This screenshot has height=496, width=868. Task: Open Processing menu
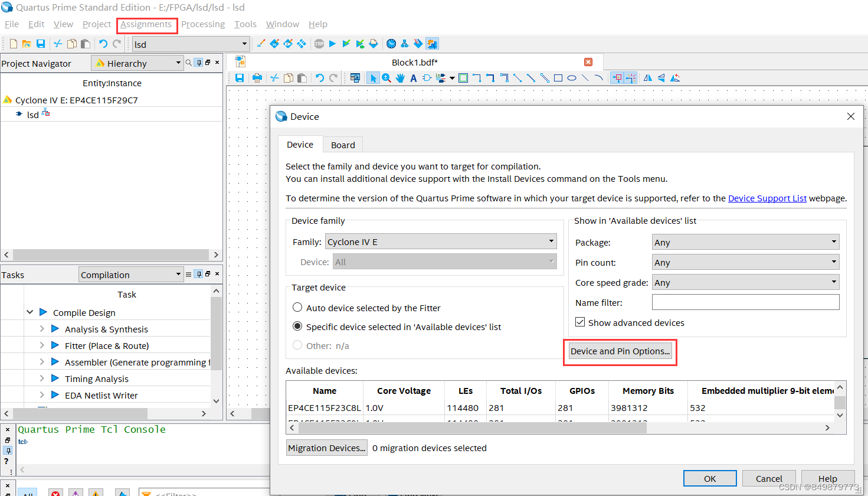tap(203, 24)
